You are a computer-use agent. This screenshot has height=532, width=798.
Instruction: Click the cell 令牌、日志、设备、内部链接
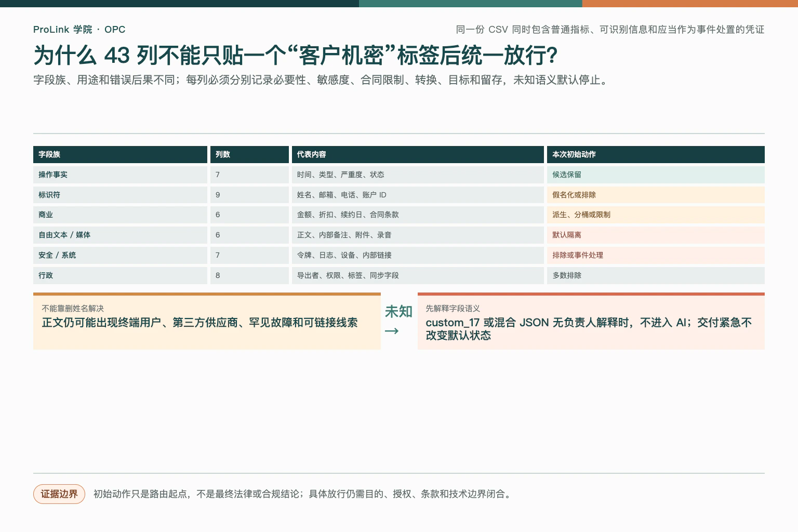(x=418, y=255)
